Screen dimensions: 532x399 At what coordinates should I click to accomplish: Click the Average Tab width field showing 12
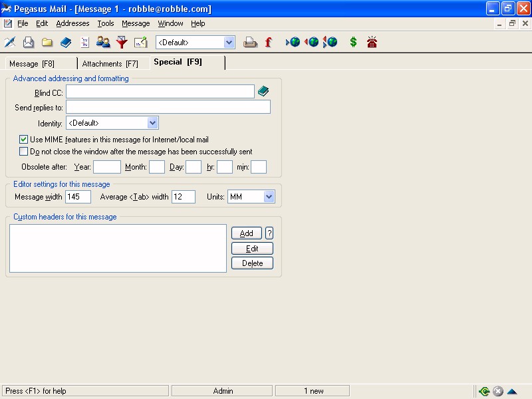pyautogui.click(x=184, y=197)
